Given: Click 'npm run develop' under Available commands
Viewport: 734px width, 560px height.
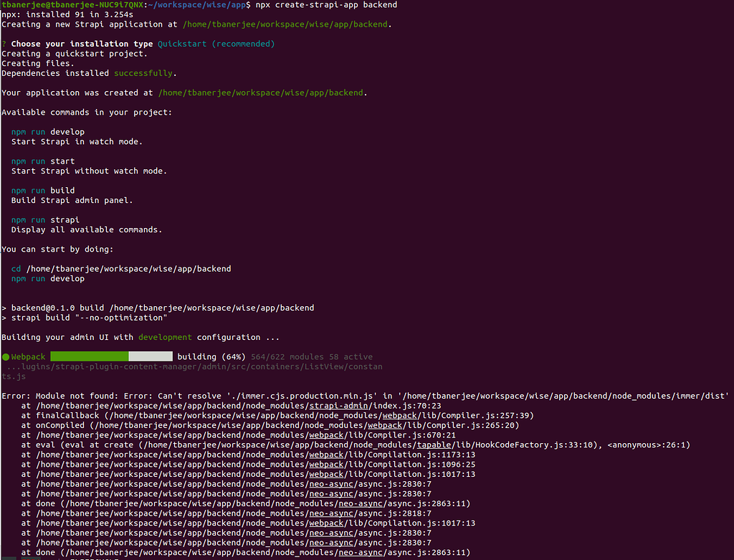Looking at the screenshot, I should point(48,132).
